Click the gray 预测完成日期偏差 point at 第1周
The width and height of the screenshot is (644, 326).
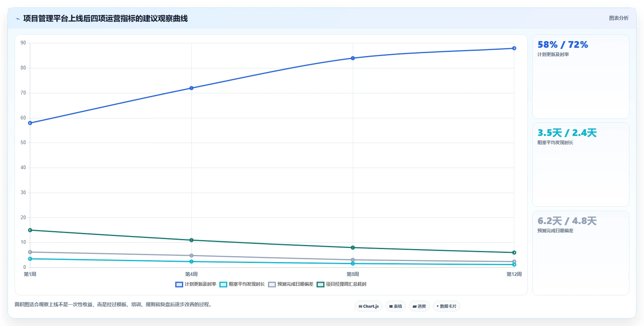pos(30,252)
